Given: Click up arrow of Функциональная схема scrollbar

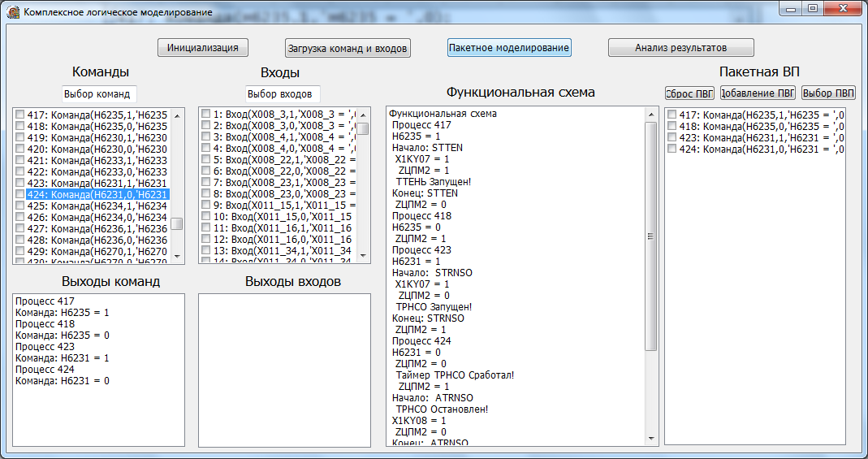Looking at the screenshot, I should [651, 115].
